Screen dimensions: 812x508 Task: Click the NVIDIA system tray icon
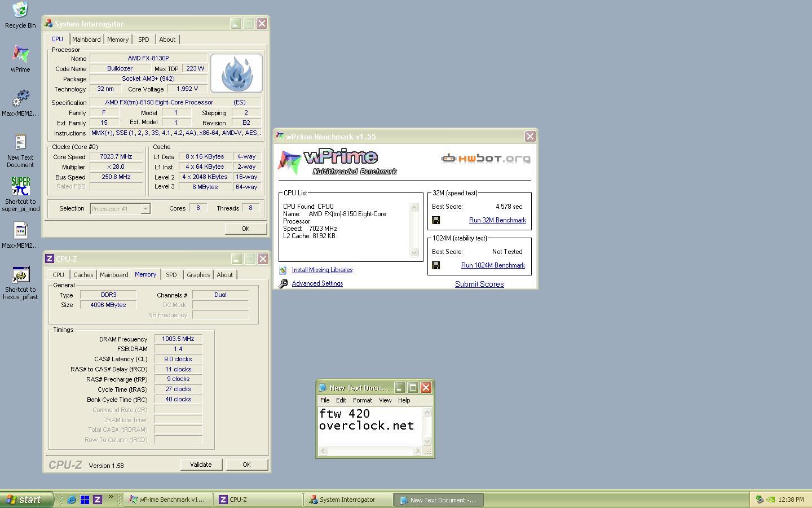tap(770, 500)
